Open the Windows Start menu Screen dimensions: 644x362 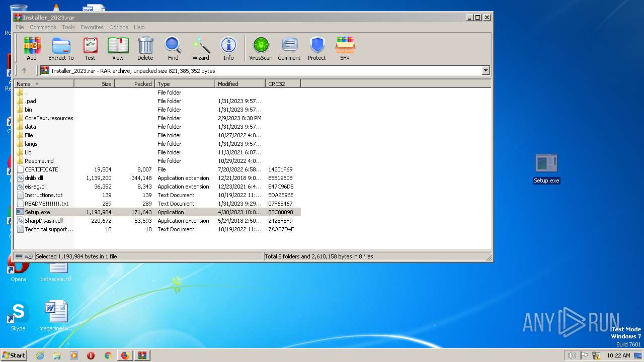14,355
